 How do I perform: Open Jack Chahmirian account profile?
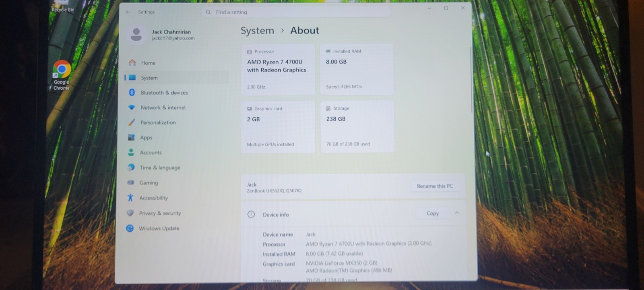[171, 35]
